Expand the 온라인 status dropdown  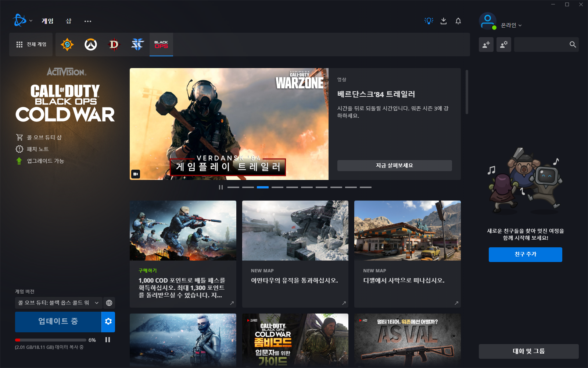point(511,25)
